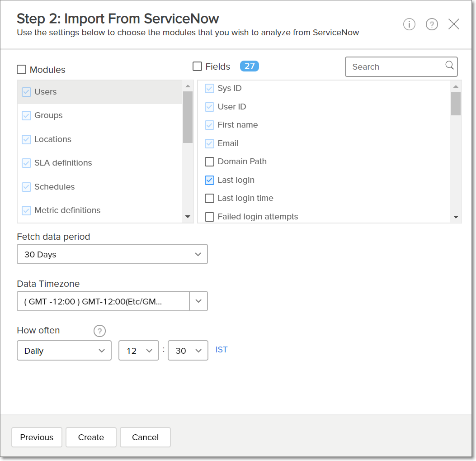Click the Previous button
This screenshot has width=476, height=461.
coord(37,437)
